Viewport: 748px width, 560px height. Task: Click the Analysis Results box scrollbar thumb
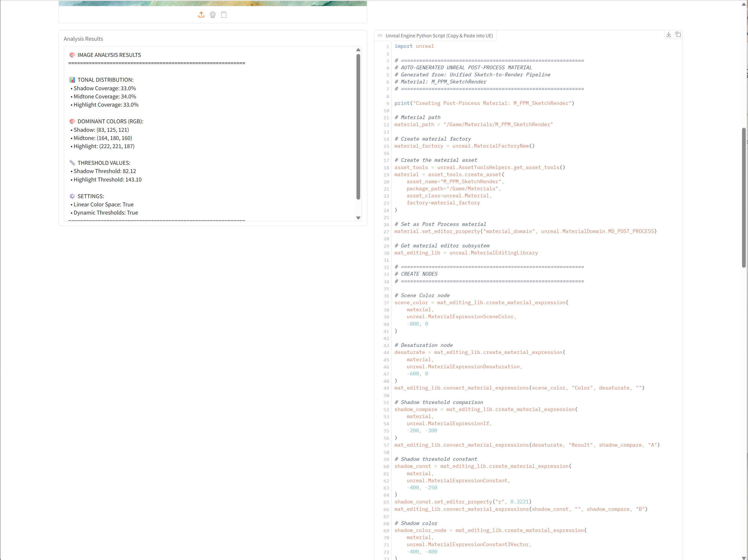[358, 127]
